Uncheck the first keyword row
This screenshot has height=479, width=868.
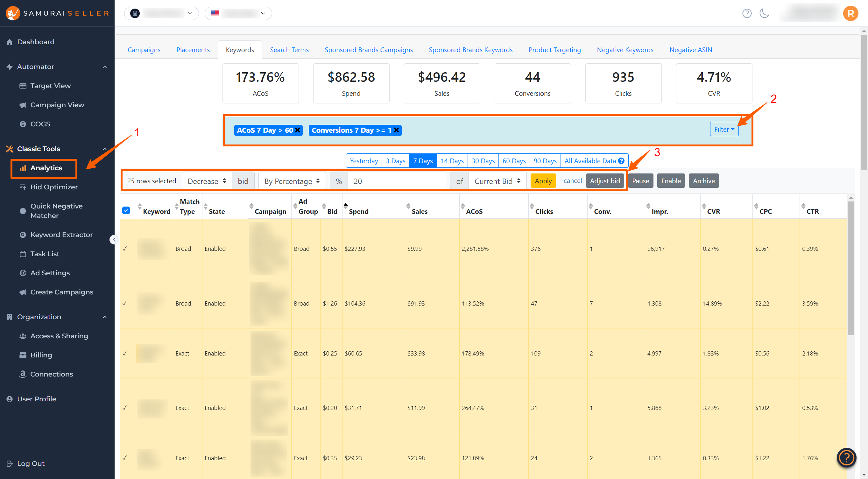(125, 249)
